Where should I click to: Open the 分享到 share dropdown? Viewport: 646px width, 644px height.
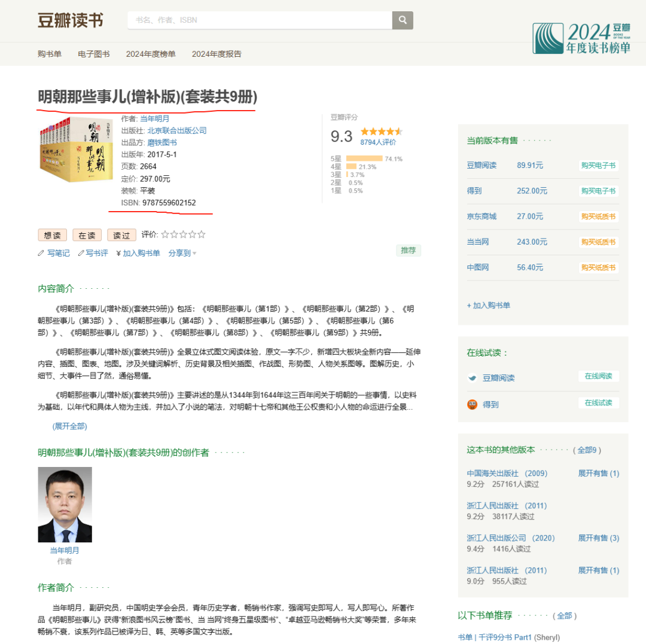181,253
